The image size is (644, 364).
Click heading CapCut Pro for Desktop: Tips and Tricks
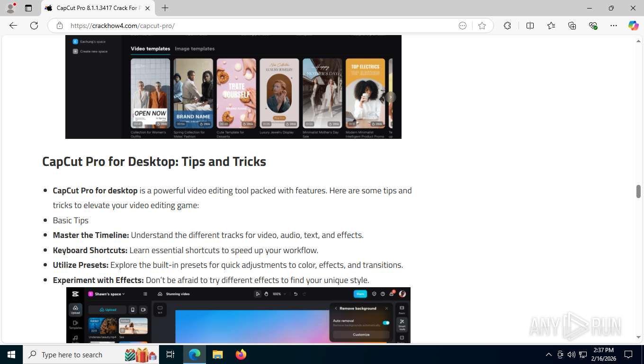[154, 161]
